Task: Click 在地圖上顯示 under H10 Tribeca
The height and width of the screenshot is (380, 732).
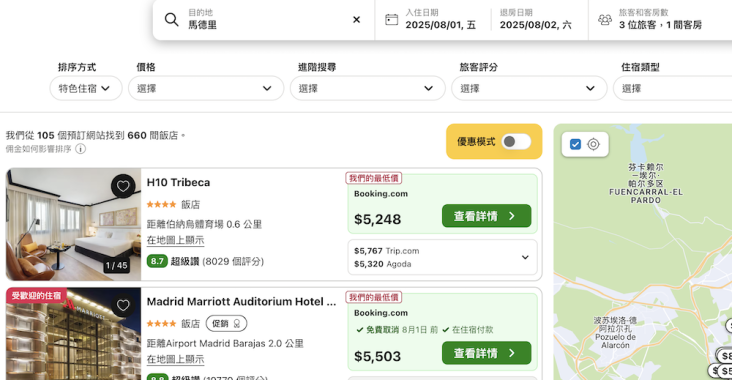Action: click(176, 240)
